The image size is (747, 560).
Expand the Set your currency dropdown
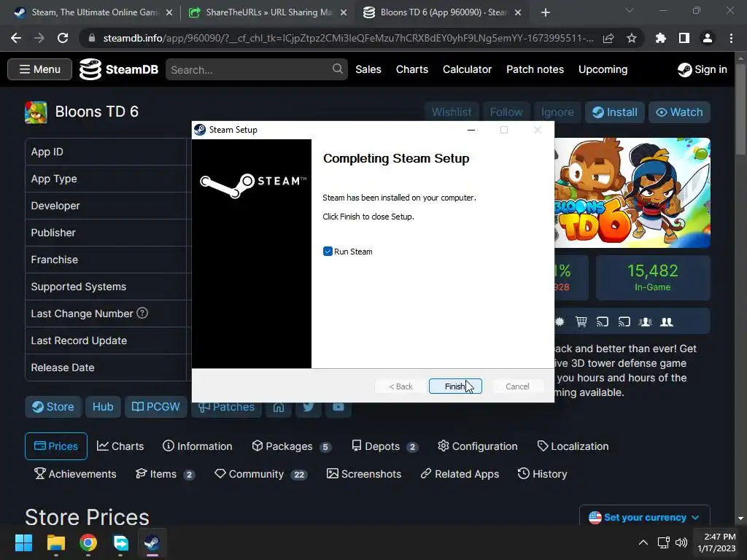pos(645,517)
